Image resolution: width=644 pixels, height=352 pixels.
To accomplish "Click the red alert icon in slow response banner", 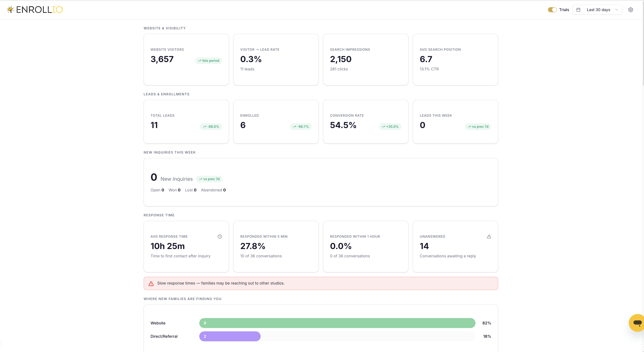I will (x=151, y=283).
